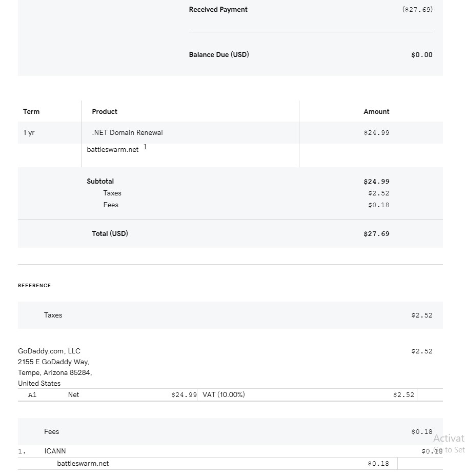Click the GoDaddy.com, LLC company name
The image size is (465, 476).
click(x=49, y=351)
